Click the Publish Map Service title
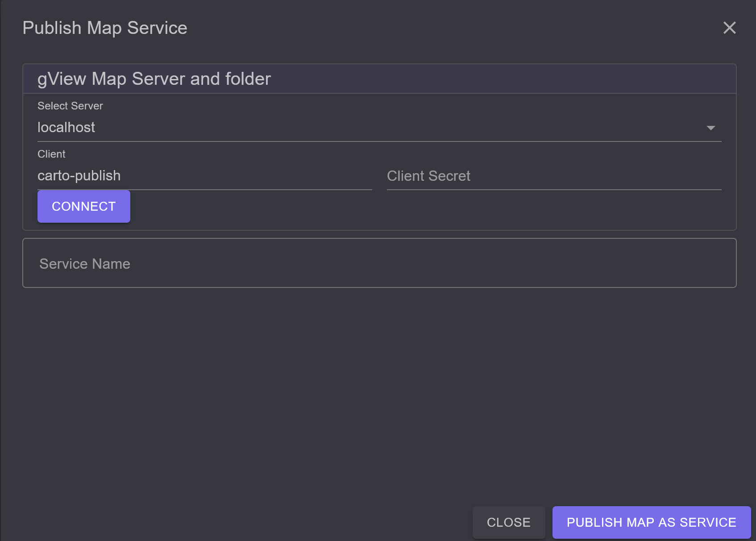This screenshot has width=756, height=541. (x=105, y=28)
